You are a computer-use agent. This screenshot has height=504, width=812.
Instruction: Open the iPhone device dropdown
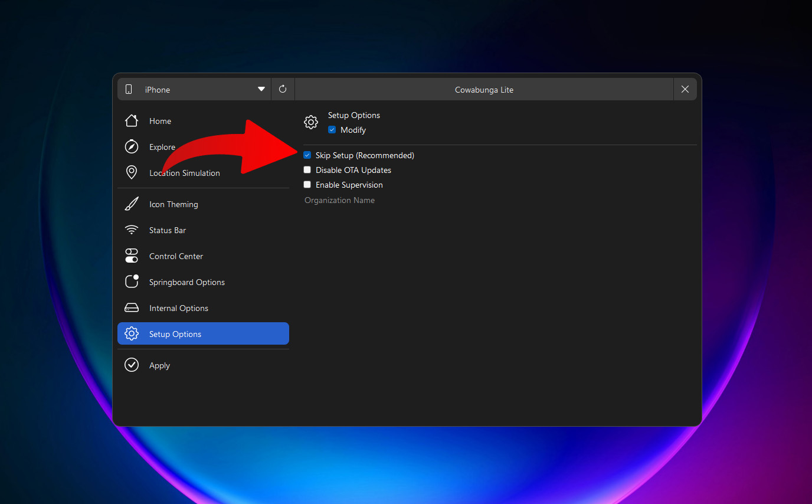pos(194,89)
